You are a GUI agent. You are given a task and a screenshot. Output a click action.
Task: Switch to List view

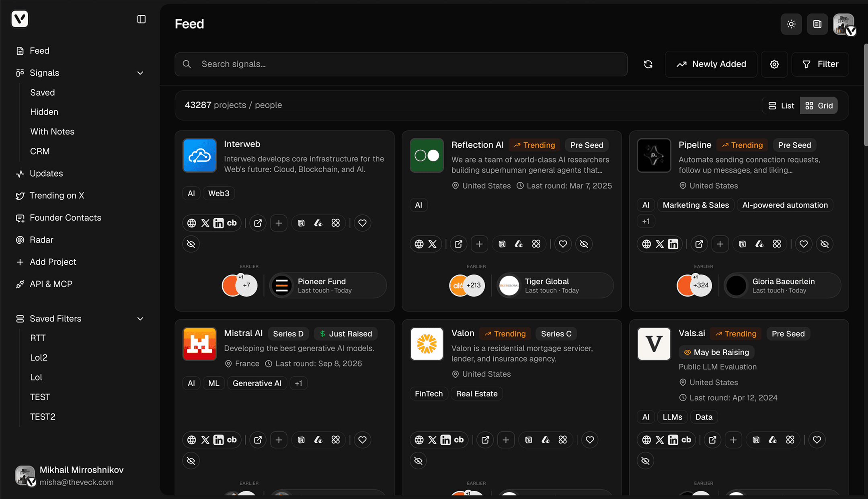[781, 105]
